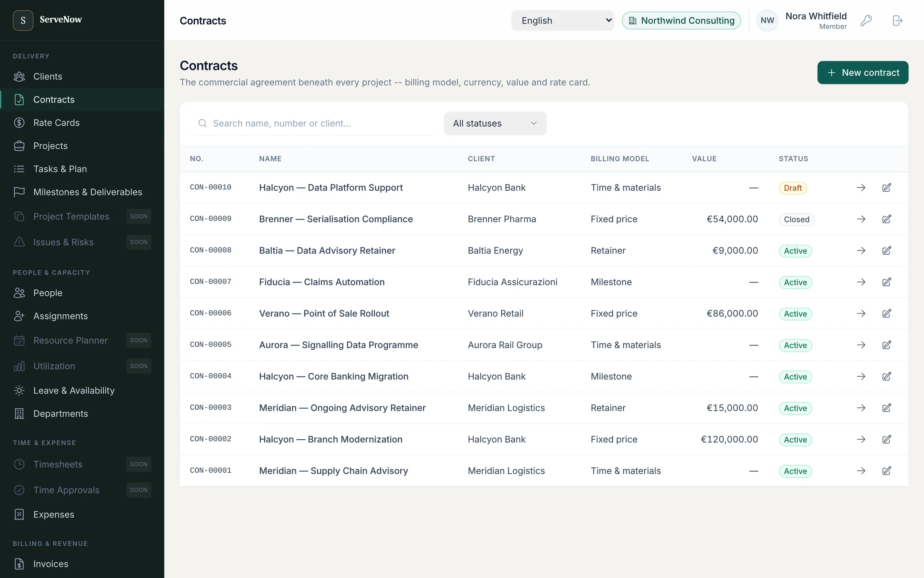Open edit for Halcyon — Data Platform Support
The image size is (924, 578).
(887, 187)
